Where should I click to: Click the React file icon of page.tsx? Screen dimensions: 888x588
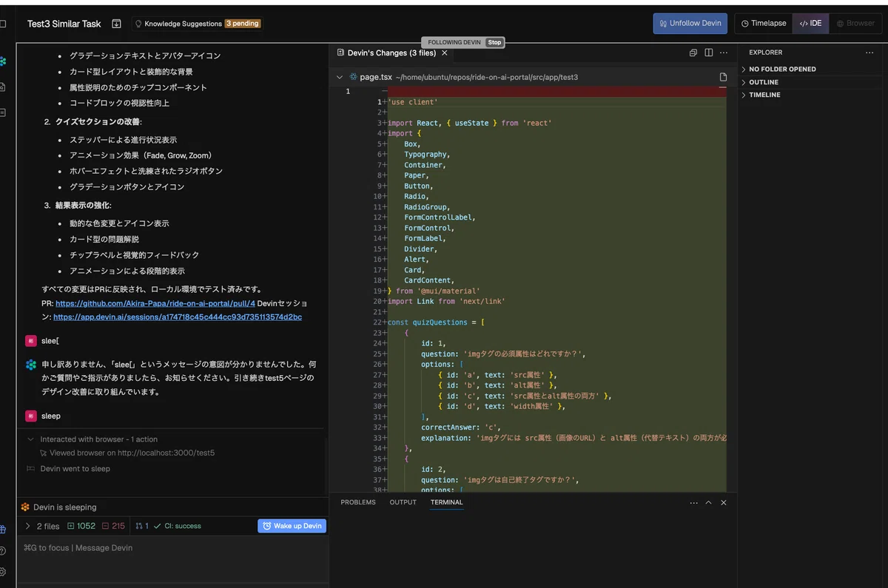(x=353, y=77)
